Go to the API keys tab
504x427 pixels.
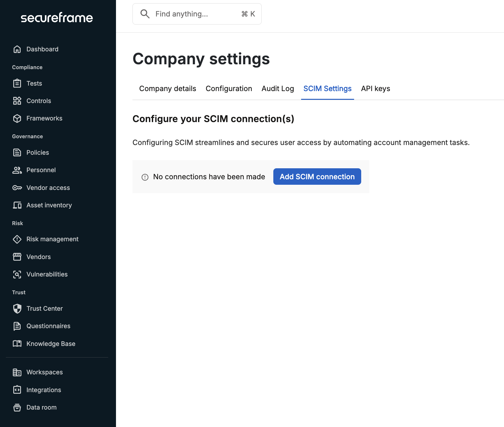click(x=376, y=89)
